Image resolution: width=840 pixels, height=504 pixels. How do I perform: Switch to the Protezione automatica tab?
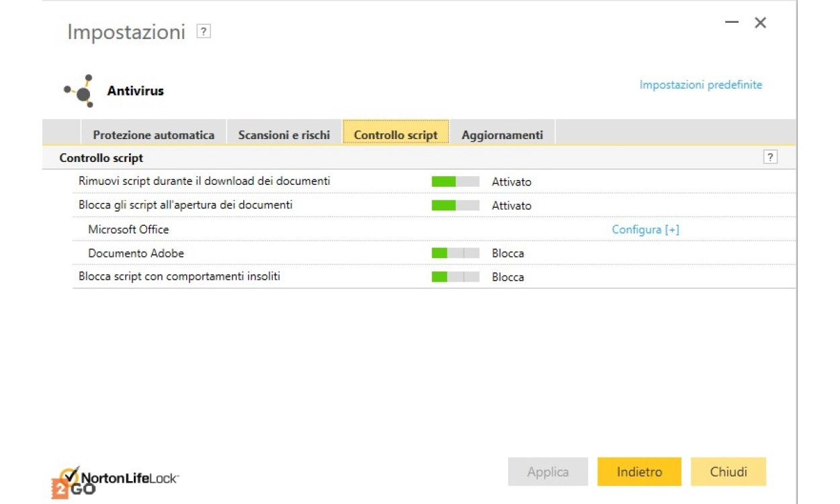pyautogui.click(x=153, y=134)
